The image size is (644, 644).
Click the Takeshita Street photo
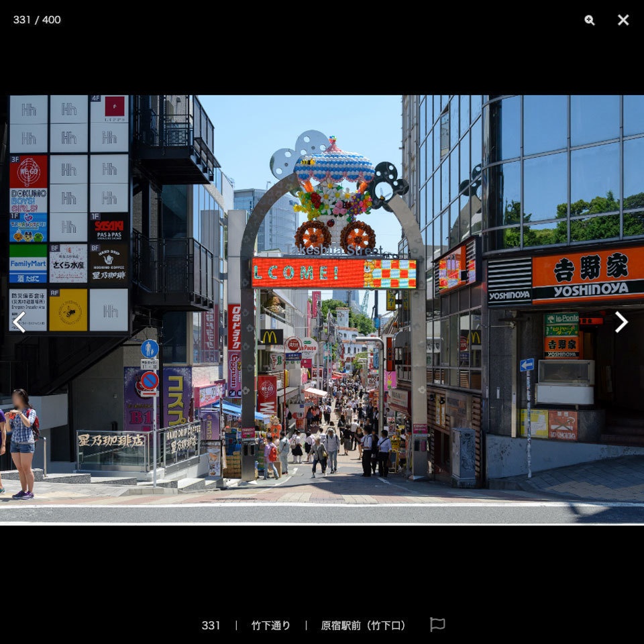coord(322,310)
